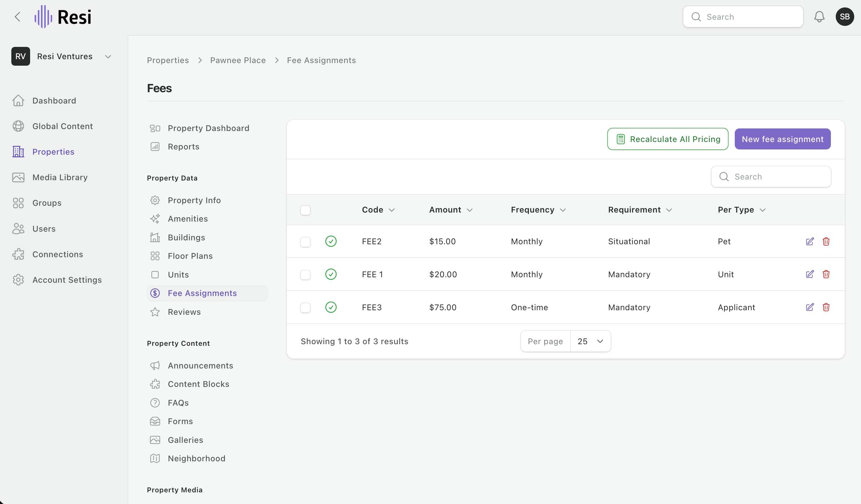Toggle the select-all checkbox in table header

pyautogui.click(x=305, y=210)
